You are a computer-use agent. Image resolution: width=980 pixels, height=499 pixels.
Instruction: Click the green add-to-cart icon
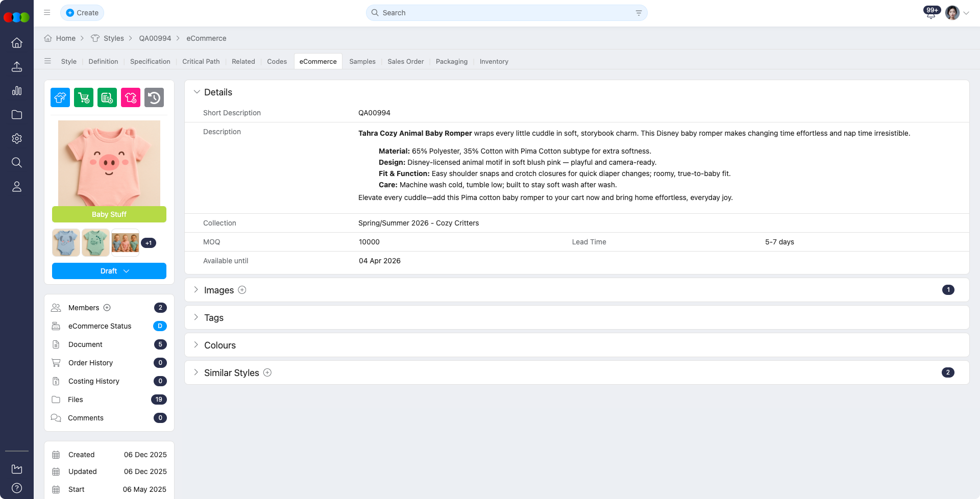[x=84, y=97]
